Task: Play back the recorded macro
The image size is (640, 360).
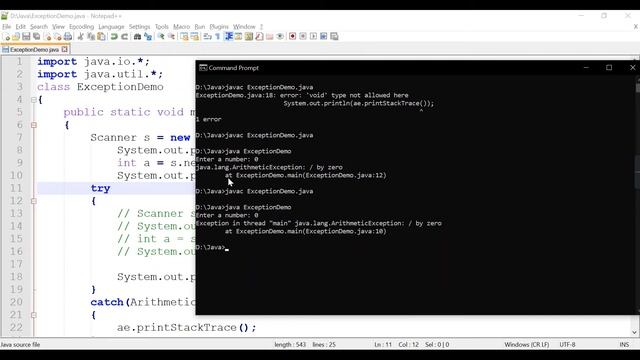Action: 313,36
